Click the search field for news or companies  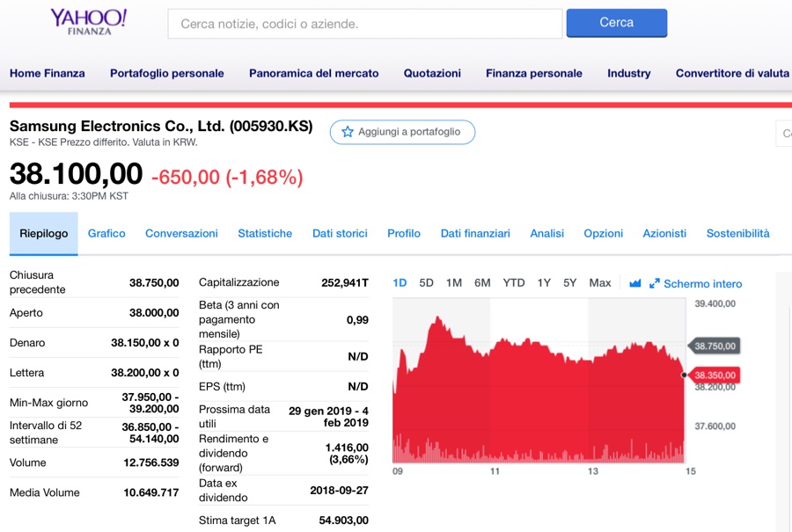tap(364, 24)
